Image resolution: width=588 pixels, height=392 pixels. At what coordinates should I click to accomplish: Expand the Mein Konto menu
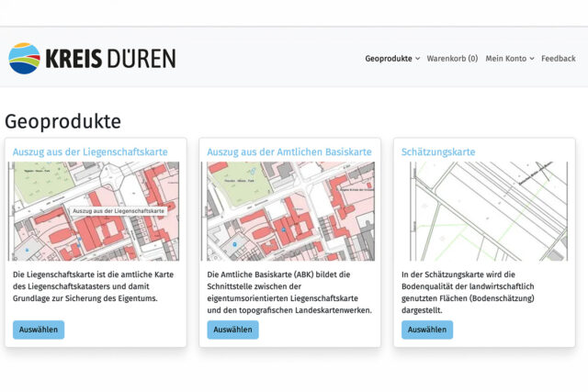[x=510, y=59]
